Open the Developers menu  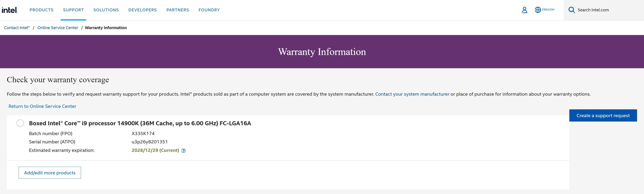(143, 10)
